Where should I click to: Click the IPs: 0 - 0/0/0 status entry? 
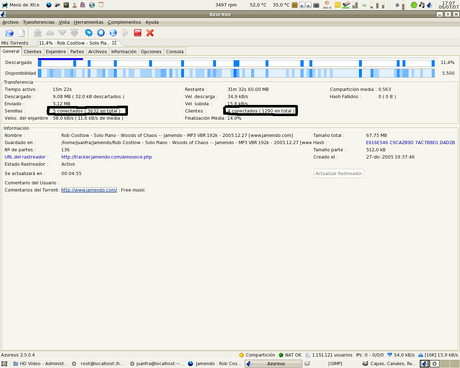pos(370,355)
